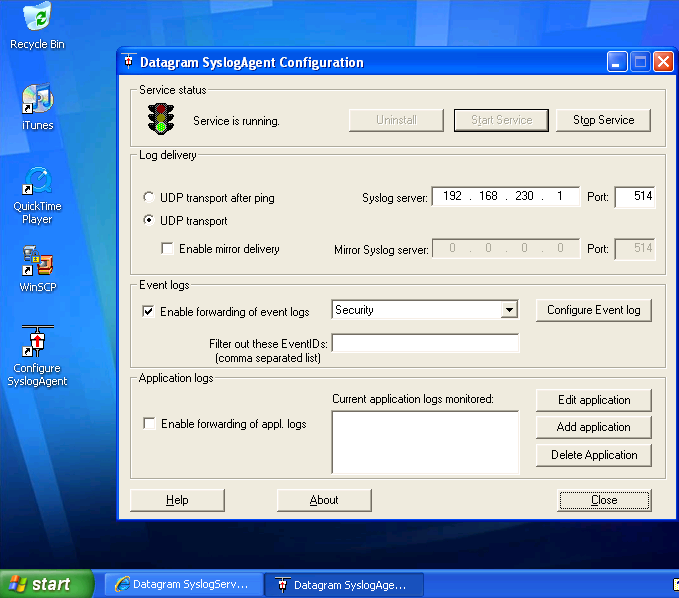This screenshot has height=598, width=679.
Task: Click the Mirror Syslog server IP field
Action: point(506,248)
